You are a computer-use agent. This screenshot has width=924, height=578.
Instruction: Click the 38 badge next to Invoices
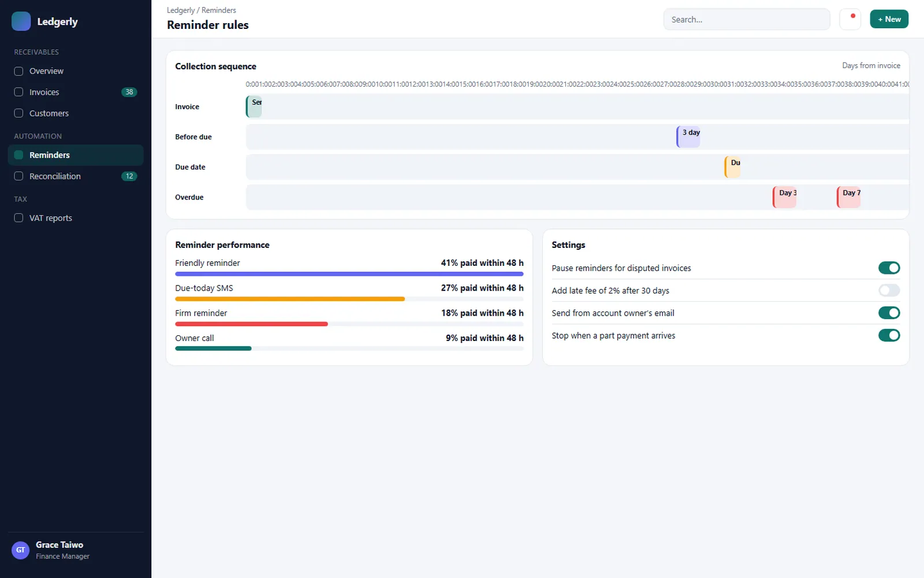coord(129,92)
